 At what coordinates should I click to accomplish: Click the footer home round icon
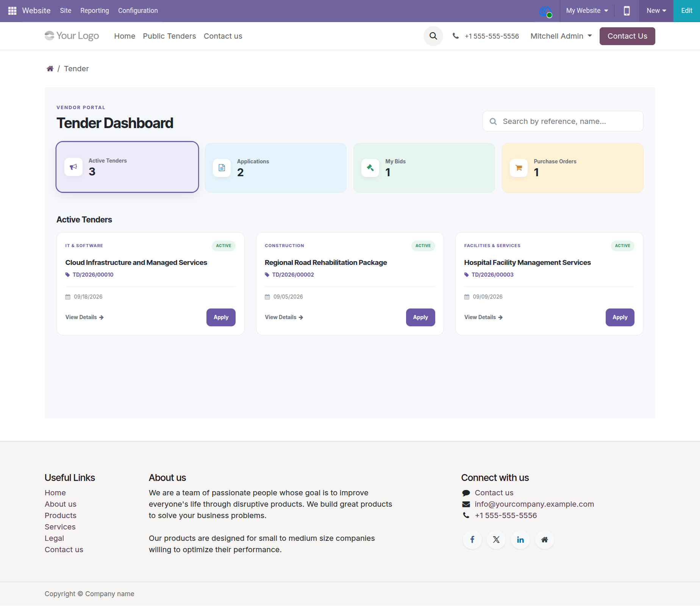pos(545,540)
